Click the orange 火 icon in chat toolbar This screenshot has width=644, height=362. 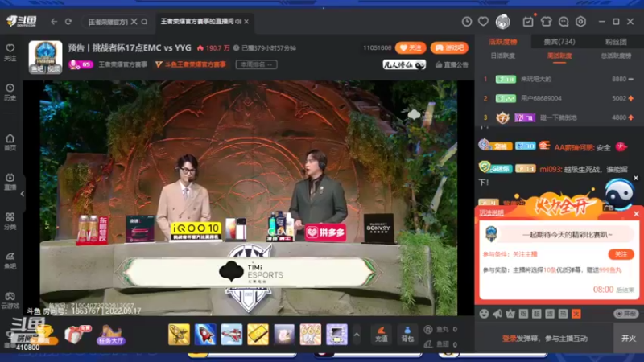click(576, 314)
